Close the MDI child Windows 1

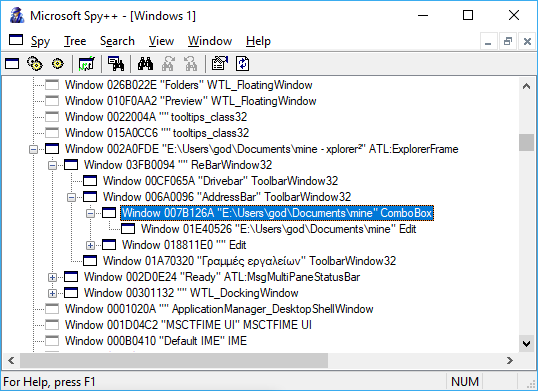click(527, 42)
